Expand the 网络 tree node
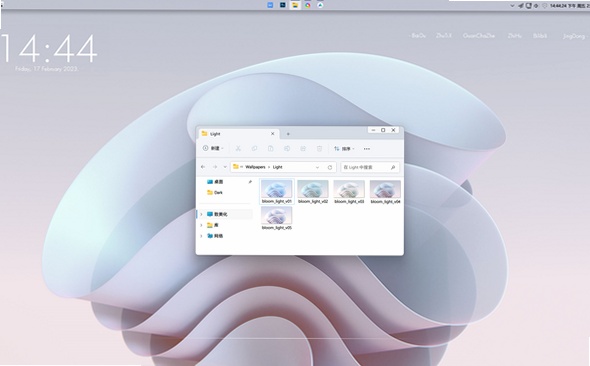The width and height of the screenshot is (590, 366). pyautogui.click(x=201, y=236)
